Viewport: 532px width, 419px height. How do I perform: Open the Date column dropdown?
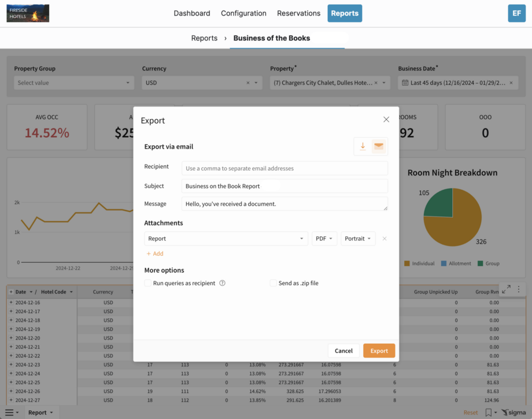(x=31, y=292)
